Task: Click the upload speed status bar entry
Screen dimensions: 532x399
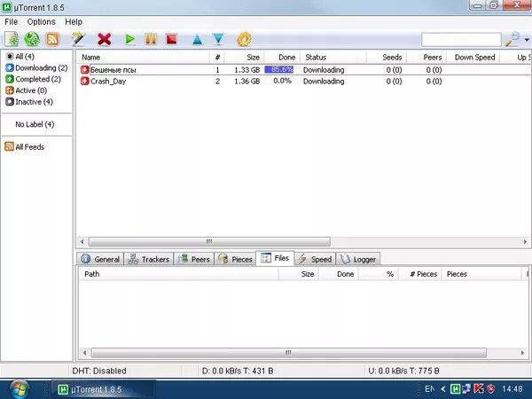Action: point(403,371)
